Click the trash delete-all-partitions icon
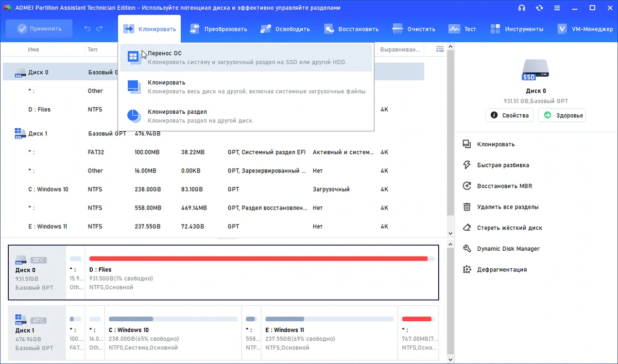Image resolution: width=618 pixels, height=364 pixels. (x=467, y=207)
